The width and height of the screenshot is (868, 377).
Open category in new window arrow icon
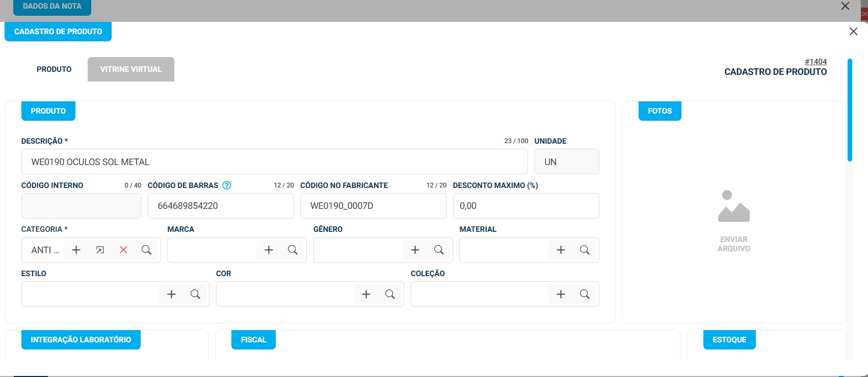pos(100,250)
